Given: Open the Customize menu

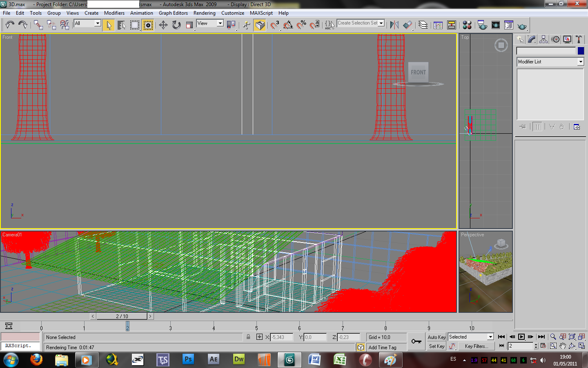Looking at the screenshot, I should pos(233,13).
